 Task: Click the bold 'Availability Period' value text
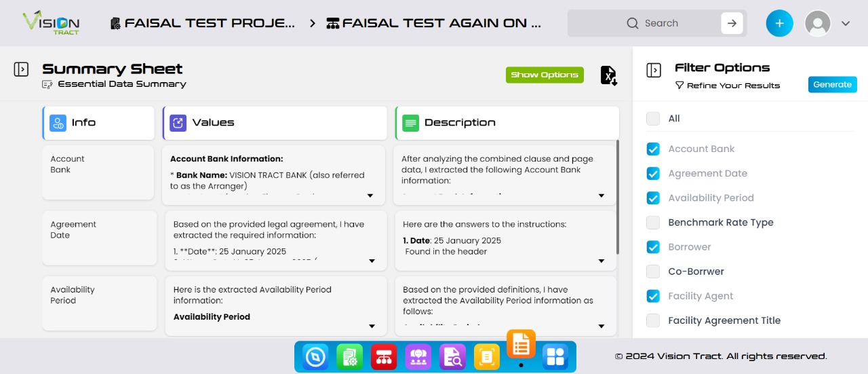point(212,317)
